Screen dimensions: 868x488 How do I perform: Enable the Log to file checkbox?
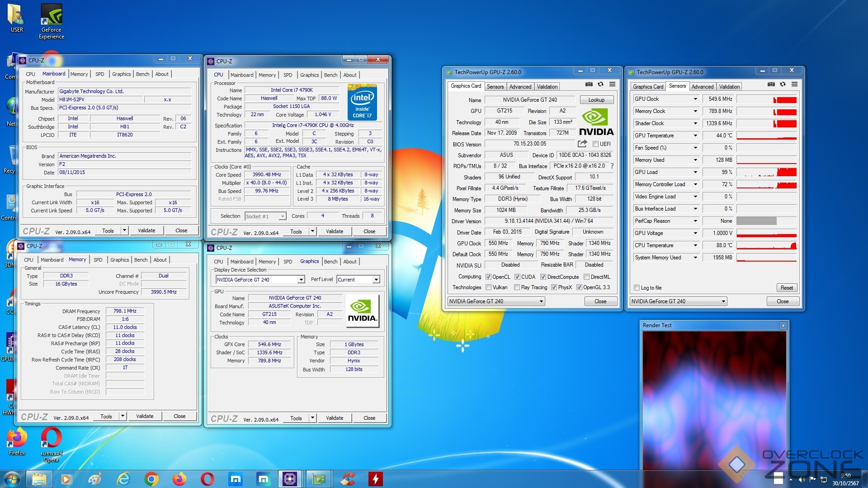pos(637,288)
